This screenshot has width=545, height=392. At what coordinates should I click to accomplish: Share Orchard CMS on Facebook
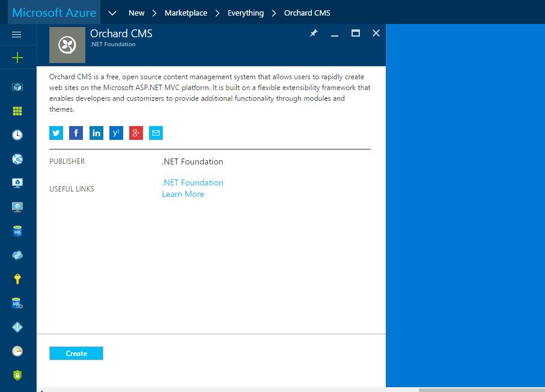click(x=76, y=133)
